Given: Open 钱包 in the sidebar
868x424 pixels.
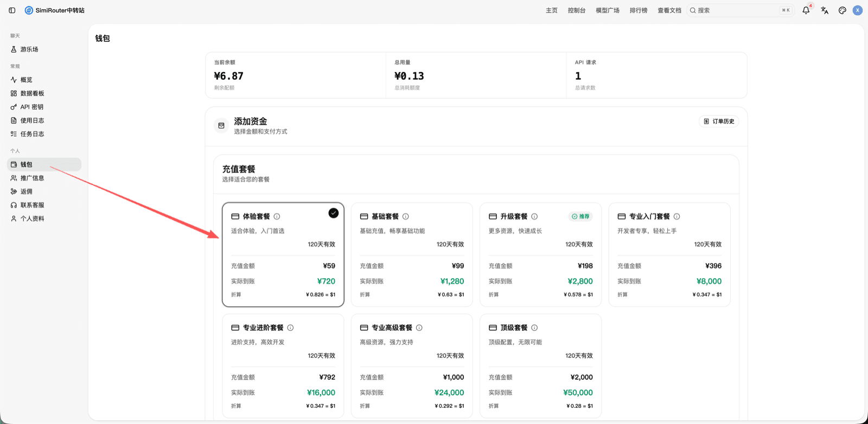Looking at the screenshot, I should [x=44, y=164].
